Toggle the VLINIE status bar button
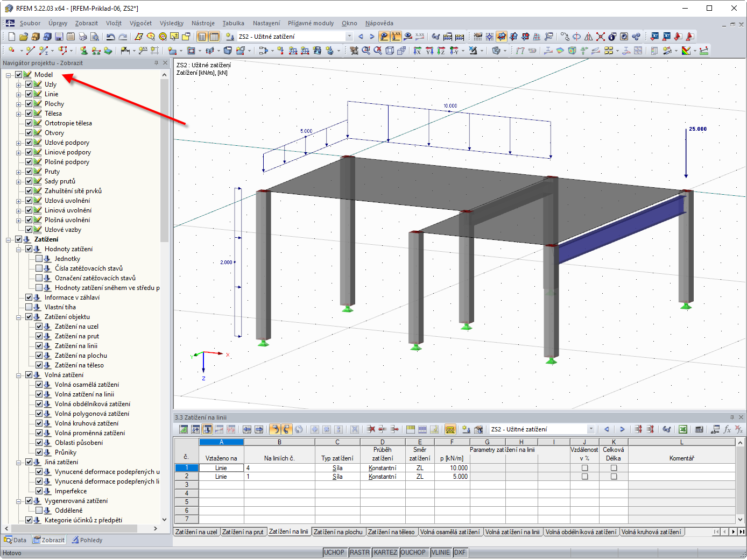The width and height of the screenshot is (747, 560). point(441,552)
